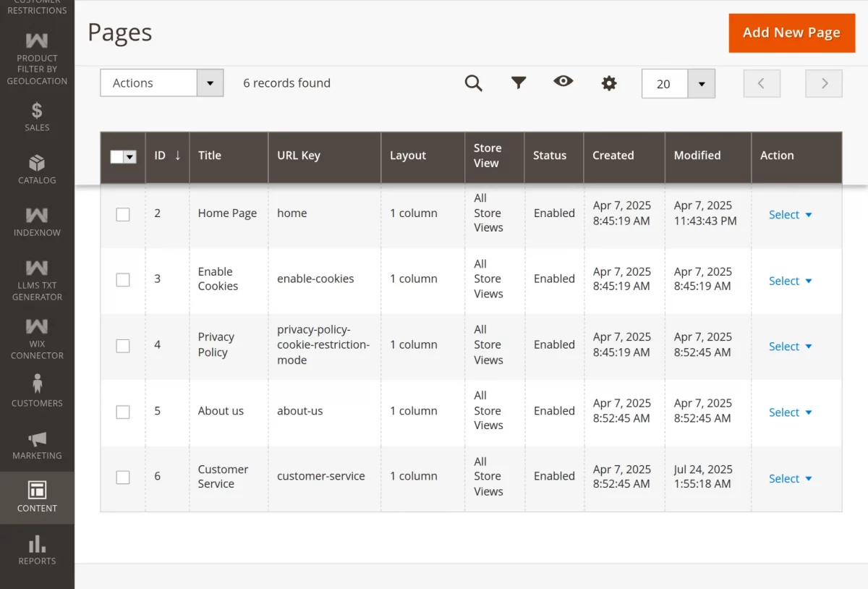Screen dimensions: 868x589
Task: Open the Content menu in the sidebar
Action: click(37, 498)
